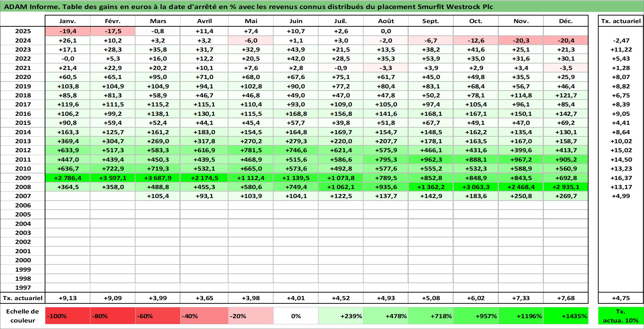644x329 pixels.
Task: Select cell with value +781,5
Action: [x=251, y=150]
